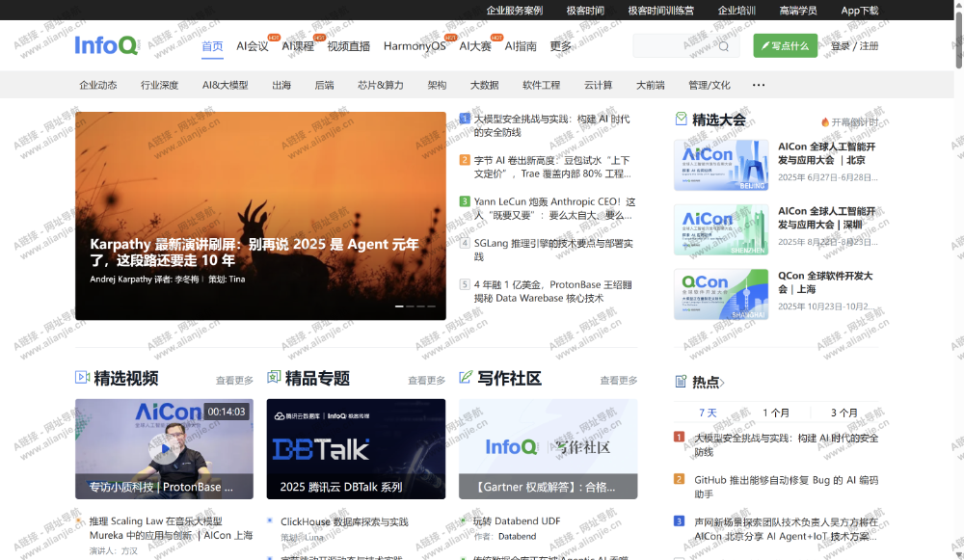This screenshot has width=964, height=560.
Task: Click the 精选视频 section icon
Action: (x=82, y=377)
